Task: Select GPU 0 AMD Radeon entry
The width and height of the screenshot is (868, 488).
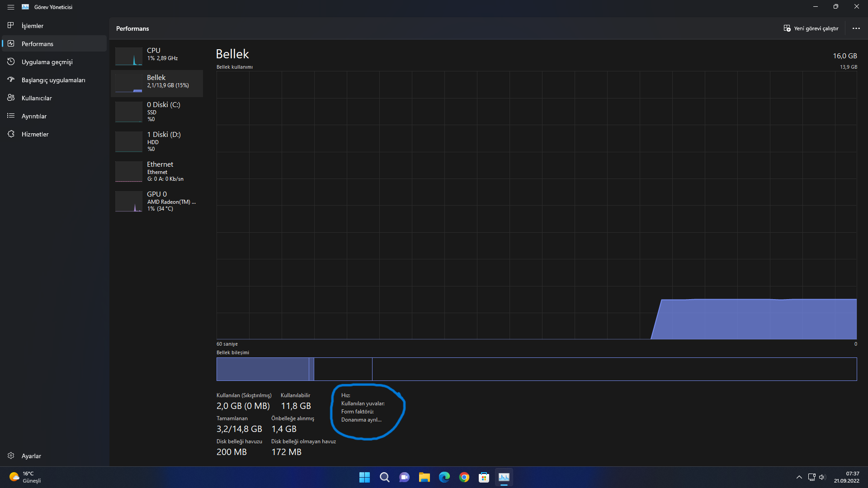Action: (x=157, y=201)
